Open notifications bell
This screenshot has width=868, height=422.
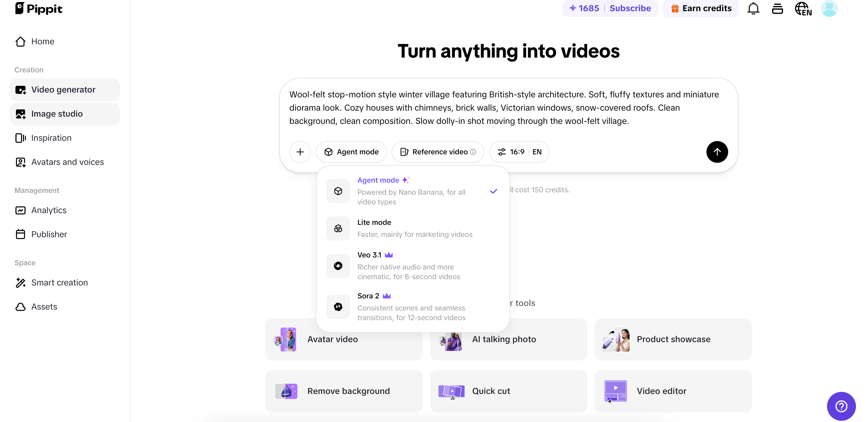pos(753,8)
